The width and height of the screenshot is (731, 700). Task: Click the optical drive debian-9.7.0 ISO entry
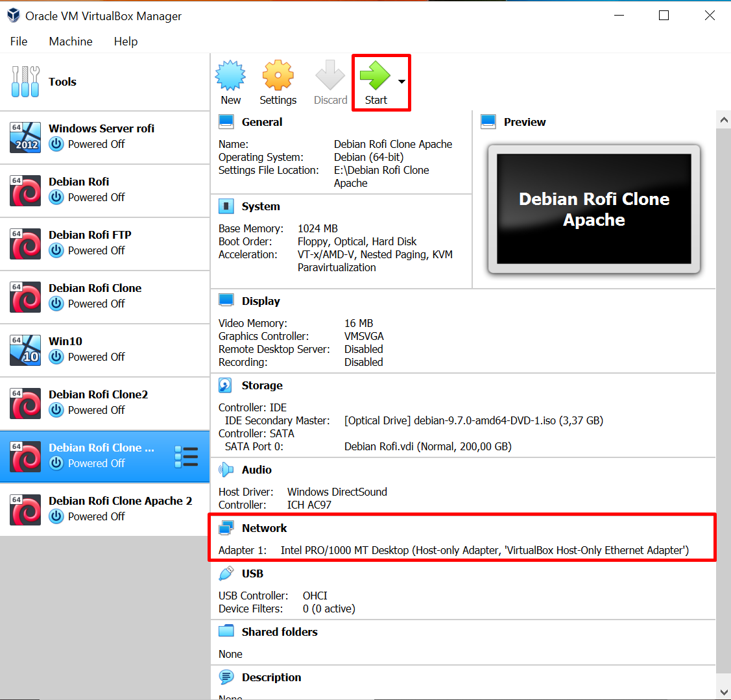pyautogui.click(x=473, y=420)
